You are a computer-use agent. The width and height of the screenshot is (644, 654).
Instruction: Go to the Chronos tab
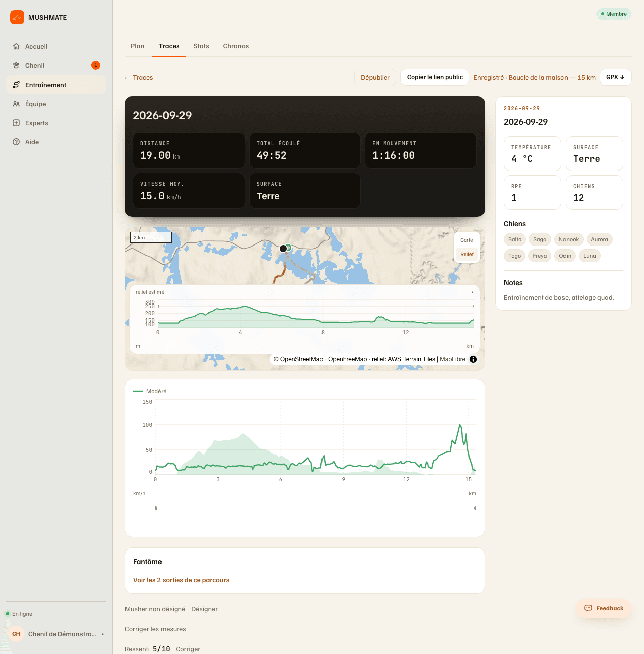click(x=236, y=46)
